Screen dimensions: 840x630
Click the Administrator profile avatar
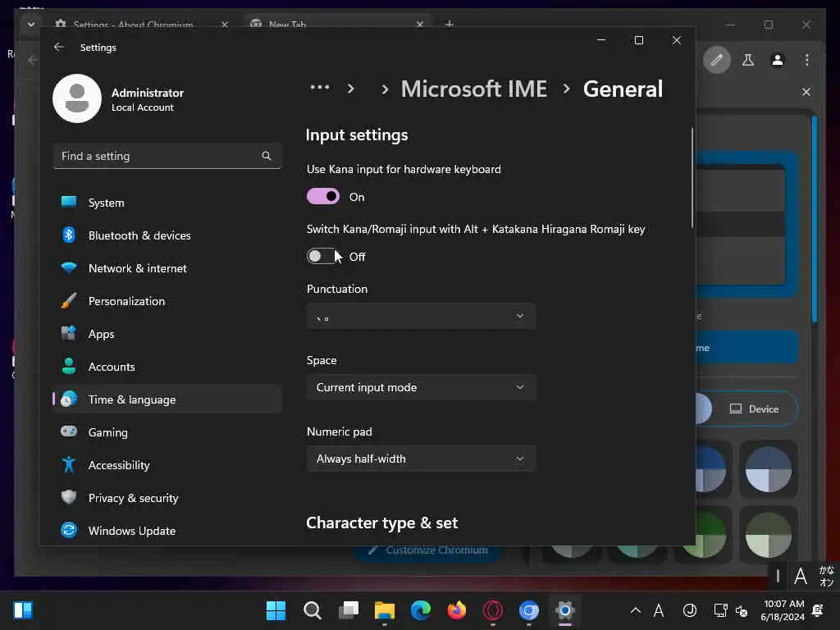coord(77,98)
